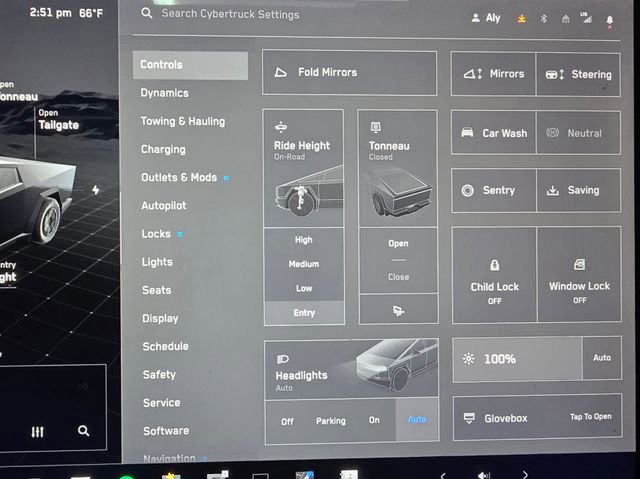Check the LTE signal icon
The height and width of the screenshot is (479, 640).
pyautogui.click(x=586, y=18)
